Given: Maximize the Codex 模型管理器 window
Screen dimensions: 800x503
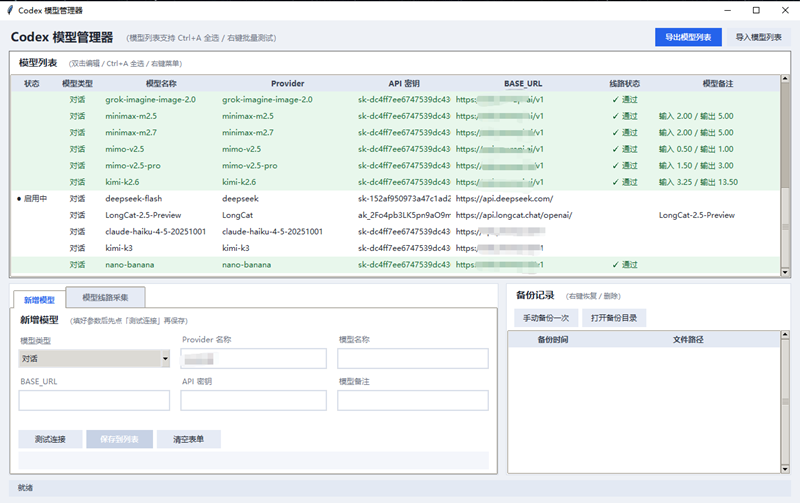Looking at the screenshot, I should coord(756,10).
